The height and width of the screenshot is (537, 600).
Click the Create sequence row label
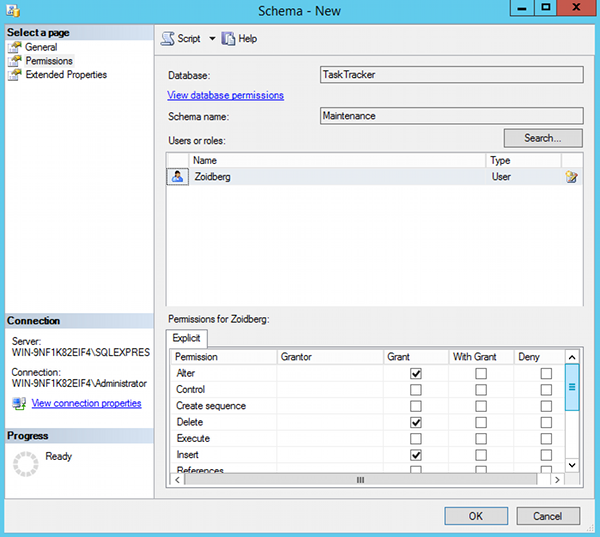click(211, 406)
